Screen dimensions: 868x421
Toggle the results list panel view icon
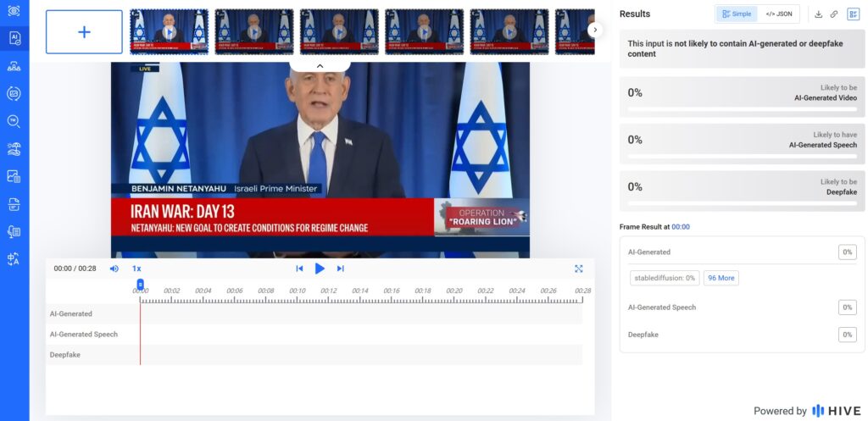point(853,14)
